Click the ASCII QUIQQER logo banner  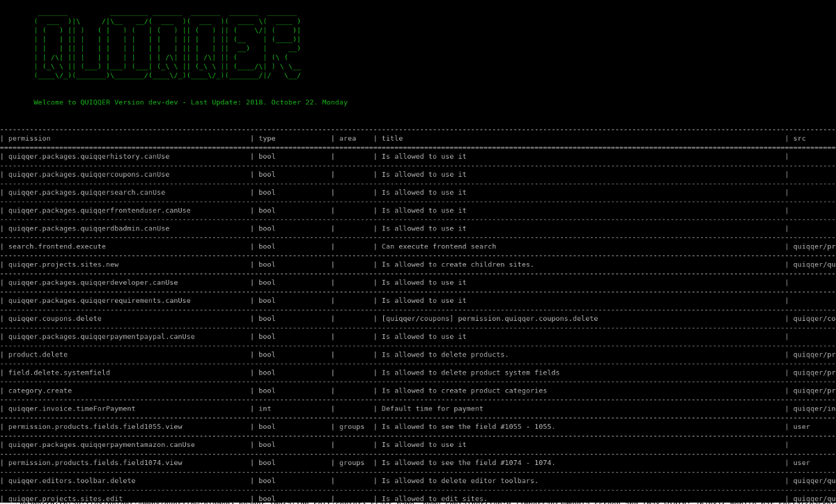click(x=167, y=45)
